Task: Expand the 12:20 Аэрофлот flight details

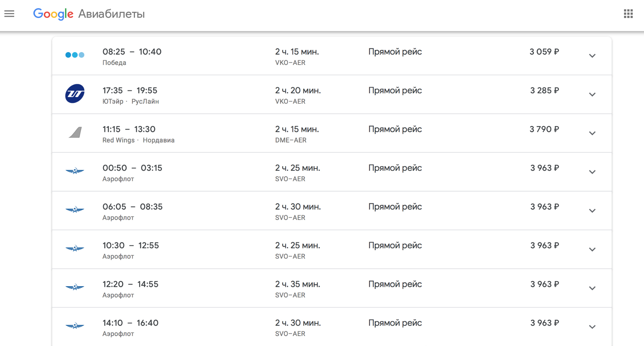Action: [x=592, y=288]
